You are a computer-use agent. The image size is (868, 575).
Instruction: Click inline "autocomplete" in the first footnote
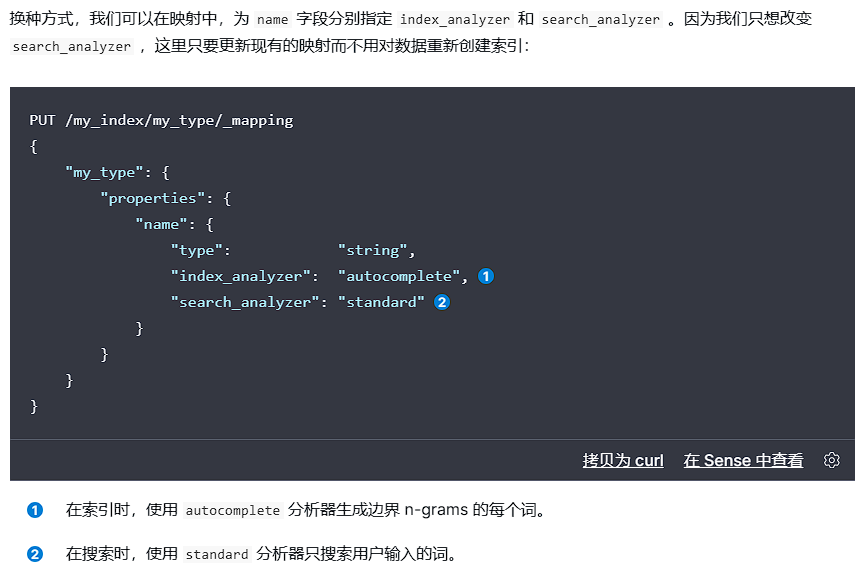coord(232,511)
